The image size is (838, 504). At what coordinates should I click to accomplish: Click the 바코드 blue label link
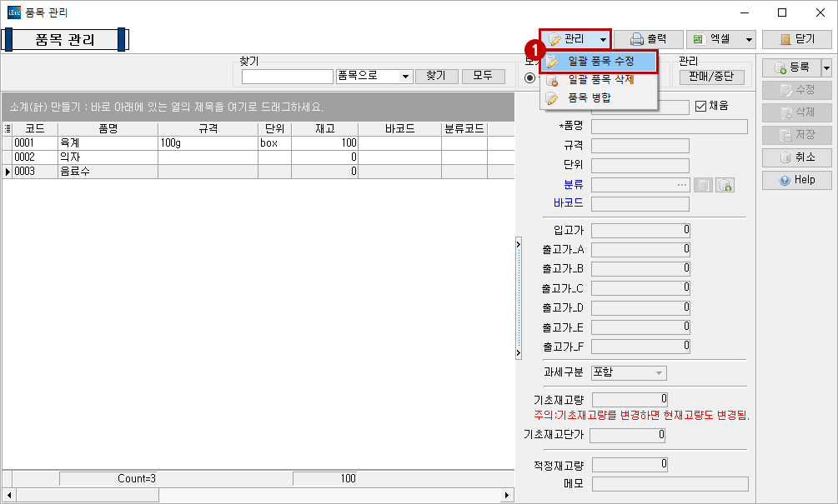pyautogui.click(x=569, y=203)
